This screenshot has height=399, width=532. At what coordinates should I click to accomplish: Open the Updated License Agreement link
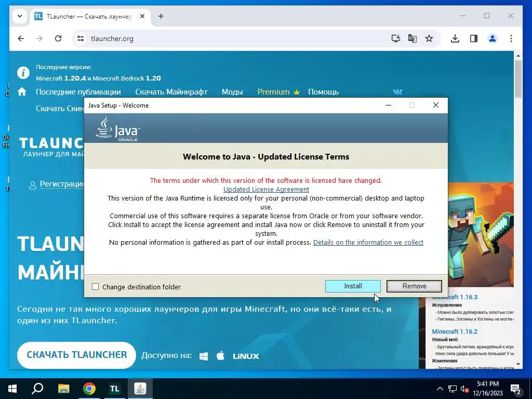coord(266,189)
